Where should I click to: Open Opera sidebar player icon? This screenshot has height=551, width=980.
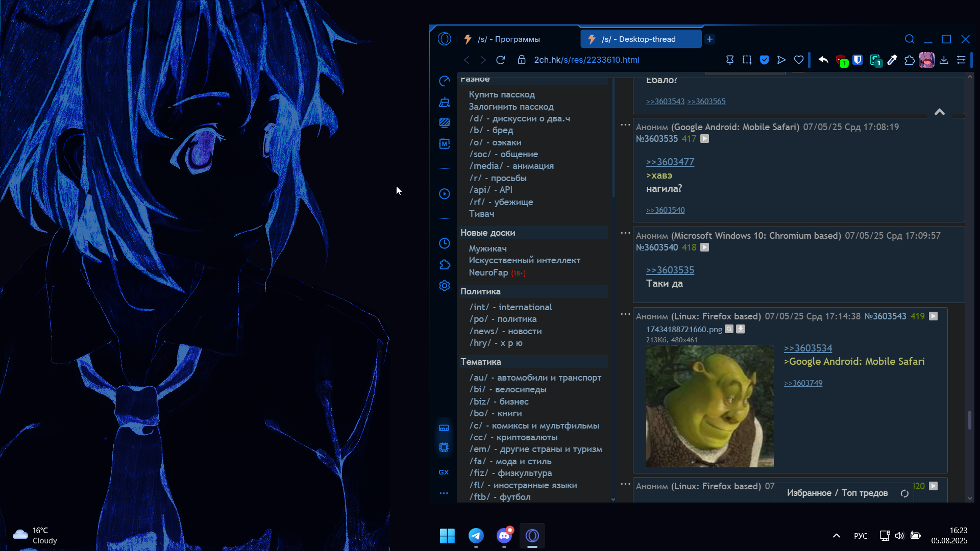[444, 194]
